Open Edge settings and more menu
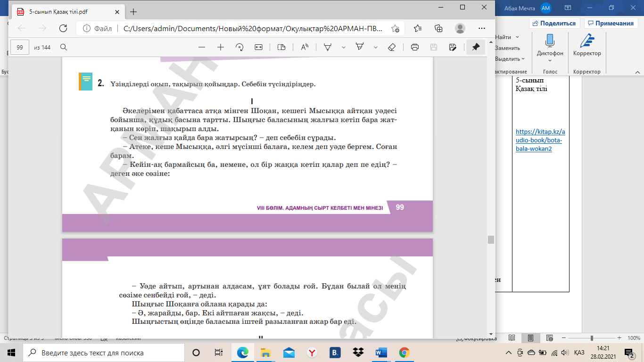Viewport: 644px width, 362px height. [481, 28]
